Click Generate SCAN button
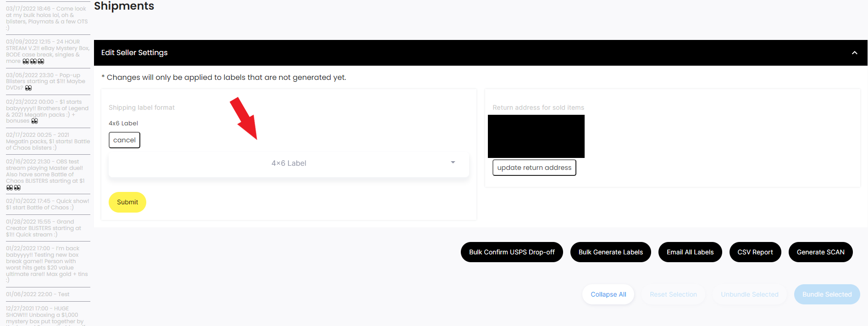Screen dimensions: 868x326 click(821, 252)
